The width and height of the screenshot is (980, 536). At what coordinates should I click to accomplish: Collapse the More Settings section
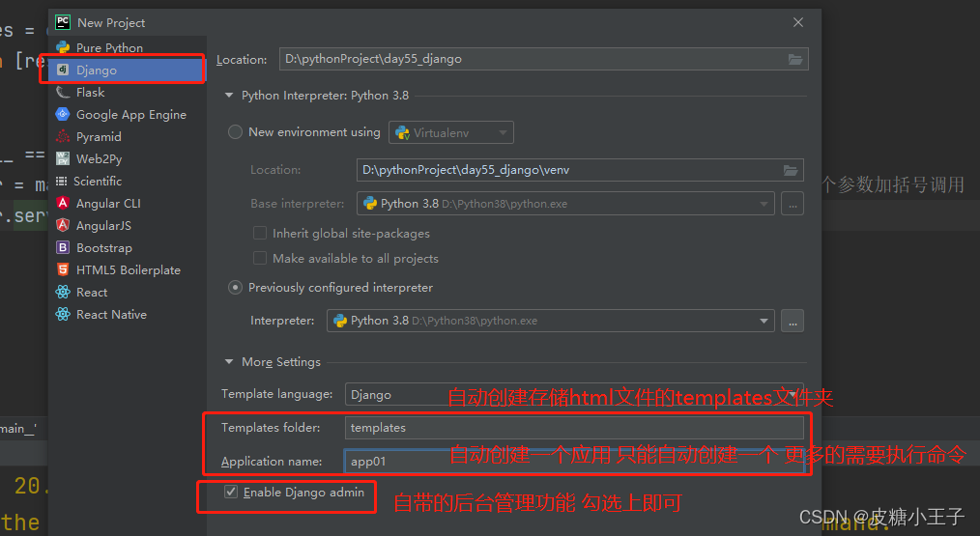229,362
